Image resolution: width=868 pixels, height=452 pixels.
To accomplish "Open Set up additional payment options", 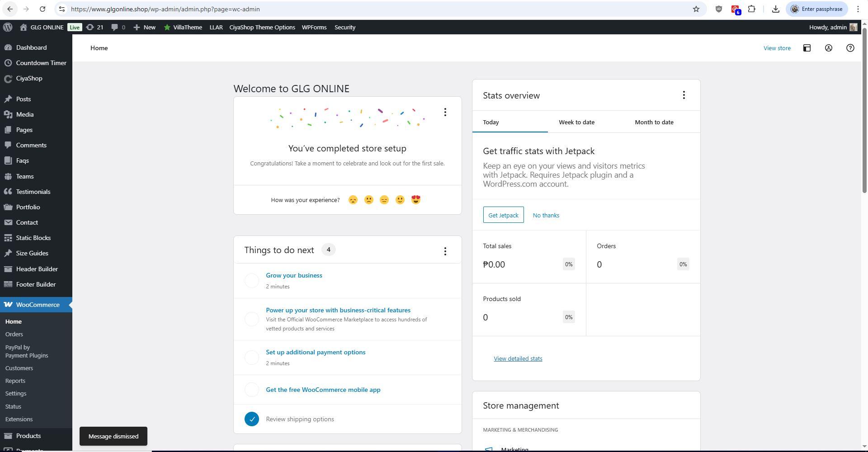I will pos(316,352).
